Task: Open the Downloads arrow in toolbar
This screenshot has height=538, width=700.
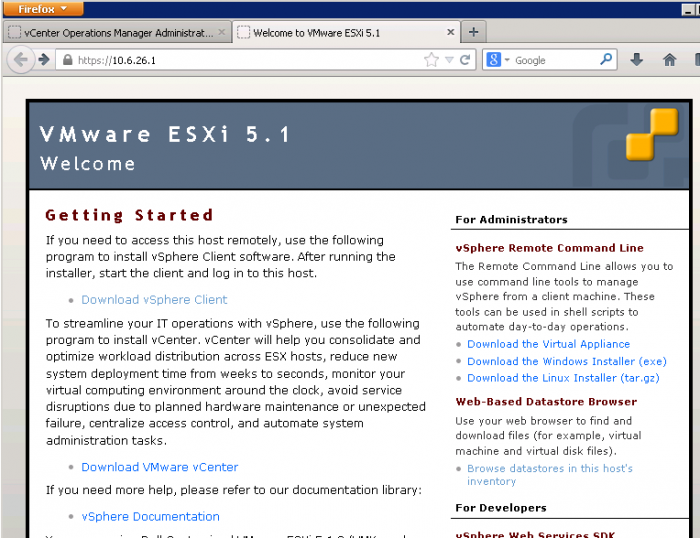Action: [x=637, y=60]
